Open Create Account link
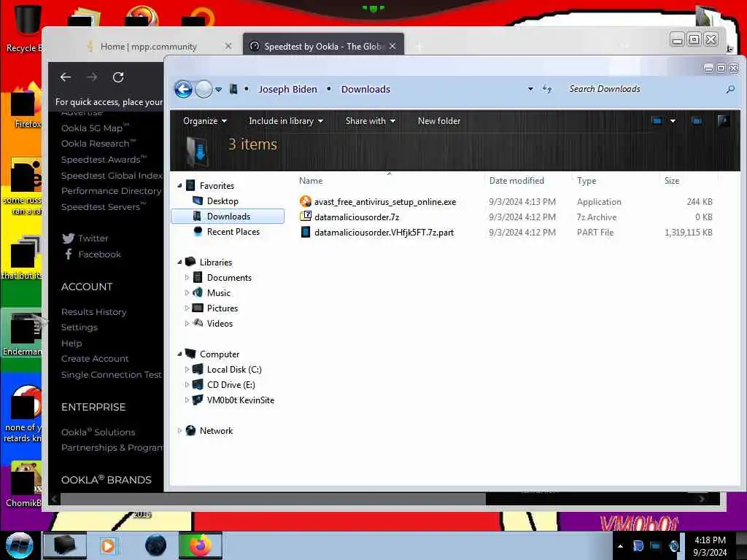Viewport: 747px width, 560px height. pyautogui.click(x=95, y=359)
